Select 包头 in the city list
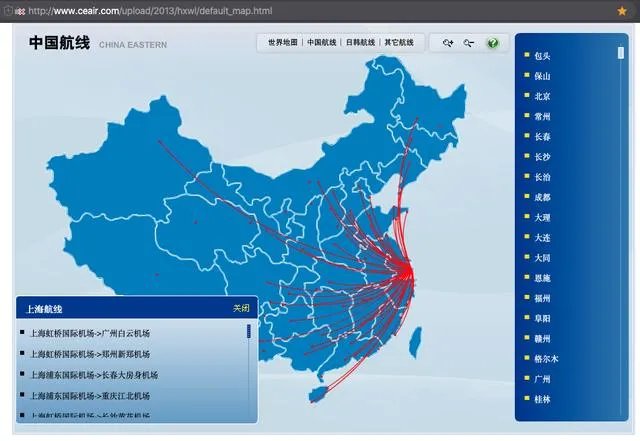This screenshot has height=441, width=640. 542,56
